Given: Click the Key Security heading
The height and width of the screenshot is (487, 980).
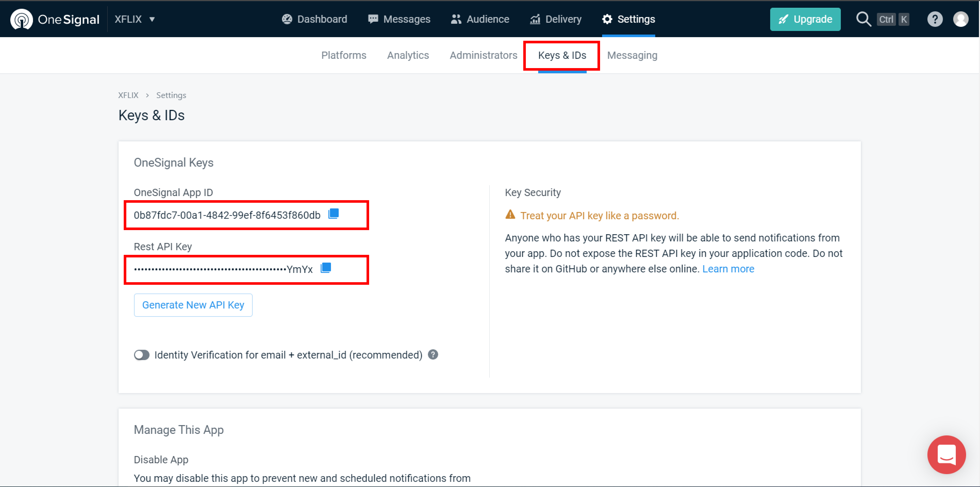Looking at the screenshot, I should click(533, 192).
